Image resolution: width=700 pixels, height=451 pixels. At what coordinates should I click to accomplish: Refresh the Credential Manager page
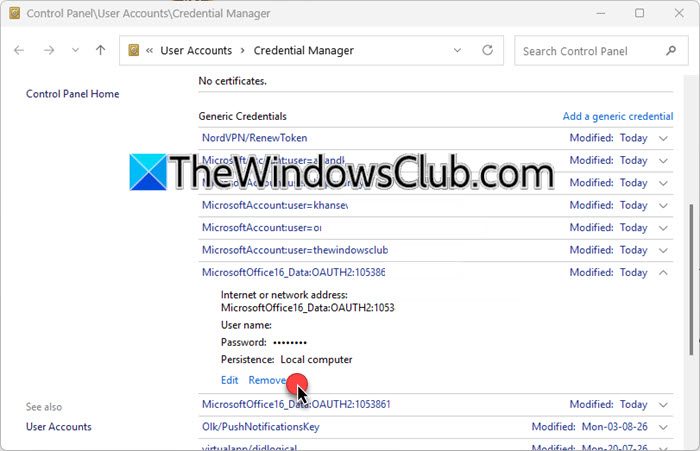(488, 50)
